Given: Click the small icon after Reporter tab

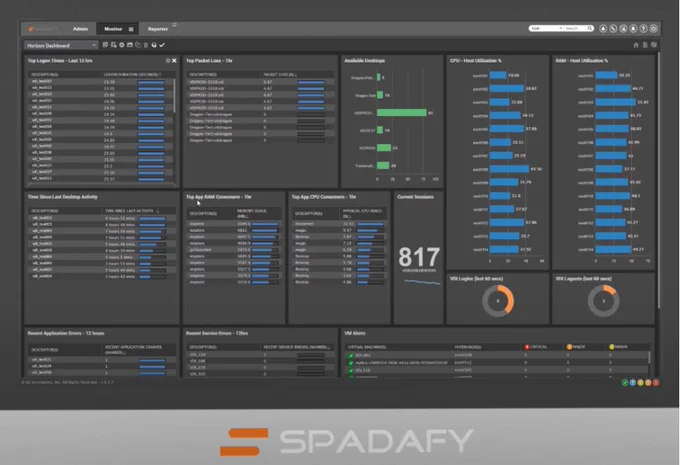Looking at the screenshot, I should pyautogui.click(x=174, y=25).
